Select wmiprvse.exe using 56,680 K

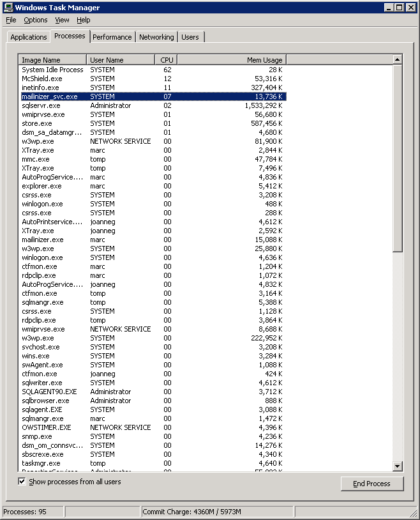coord(153,114)
